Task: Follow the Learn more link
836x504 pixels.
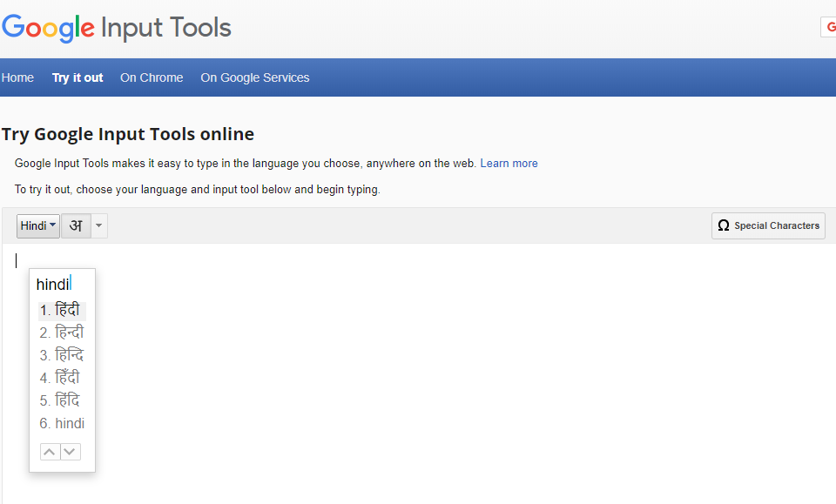Action: (x=509, y=164)
